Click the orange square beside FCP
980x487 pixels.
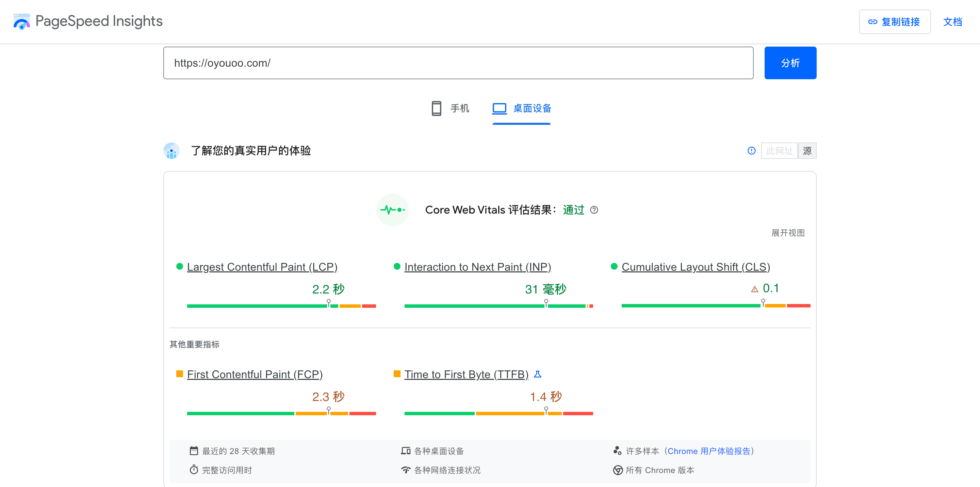pyautogui.click(x=180, y=374)
